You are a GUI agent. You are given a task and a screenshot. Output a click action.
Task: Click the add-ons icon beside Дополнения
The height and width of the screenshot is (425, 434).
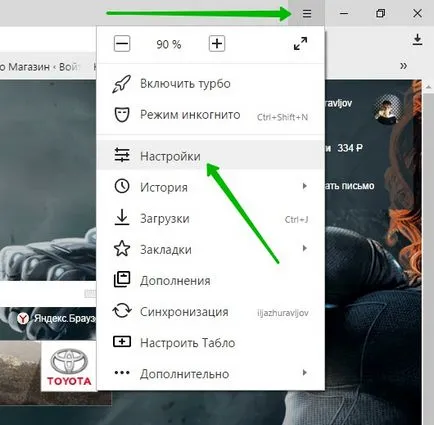tap(122, 279)
